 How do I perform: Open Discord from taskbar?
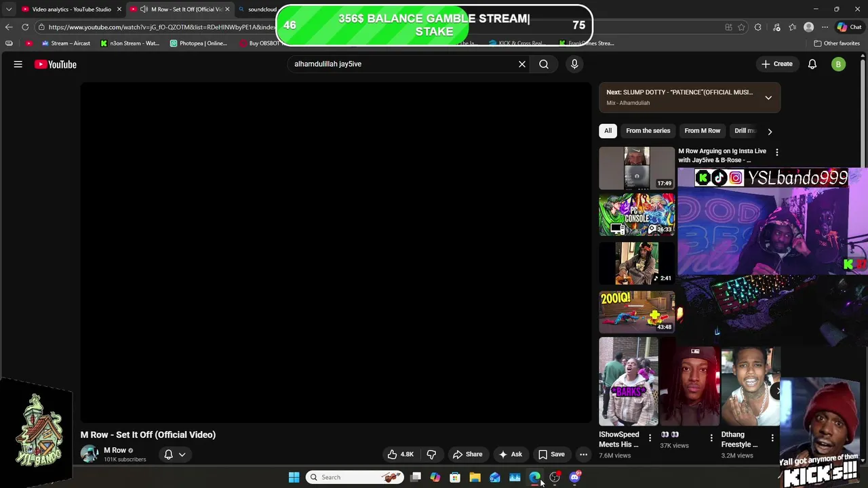click(x=574, y=477)
